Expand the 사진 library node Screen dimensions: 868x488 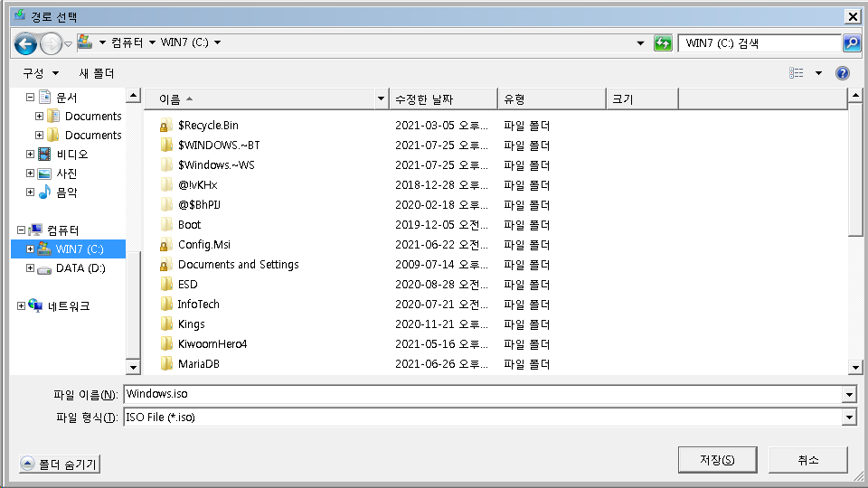point(31,174)
